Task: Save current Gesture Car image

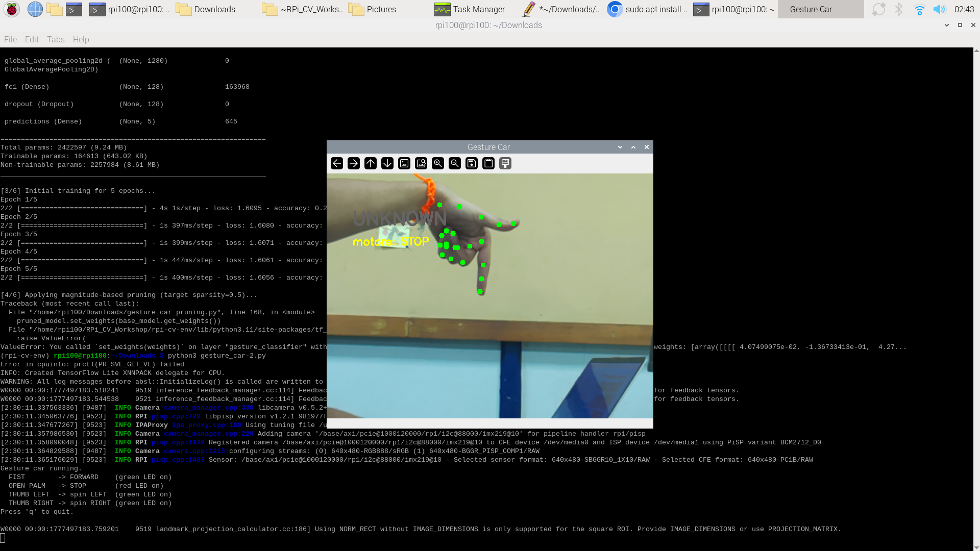Action: [x=472, y=163]
